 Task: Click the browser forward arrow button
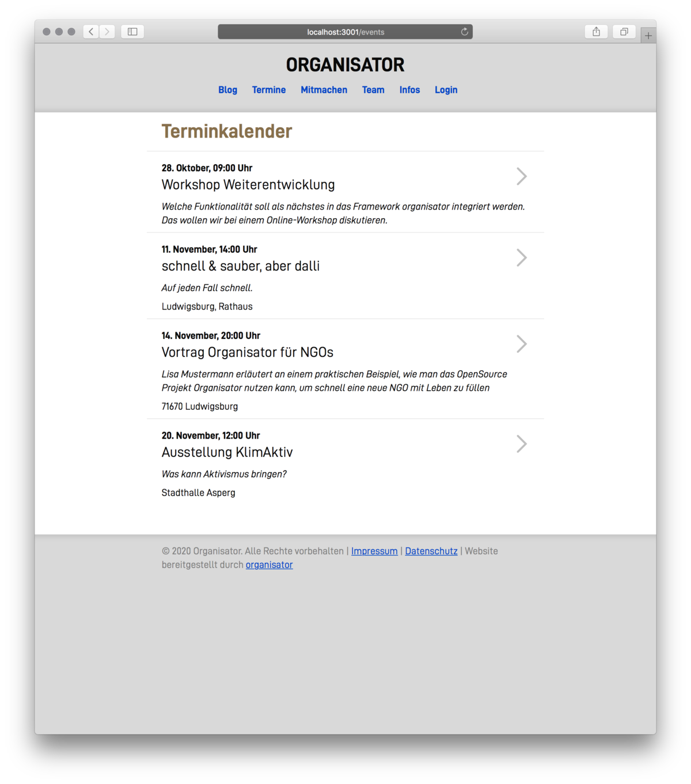pyautogui.click(x=107, y=32)
